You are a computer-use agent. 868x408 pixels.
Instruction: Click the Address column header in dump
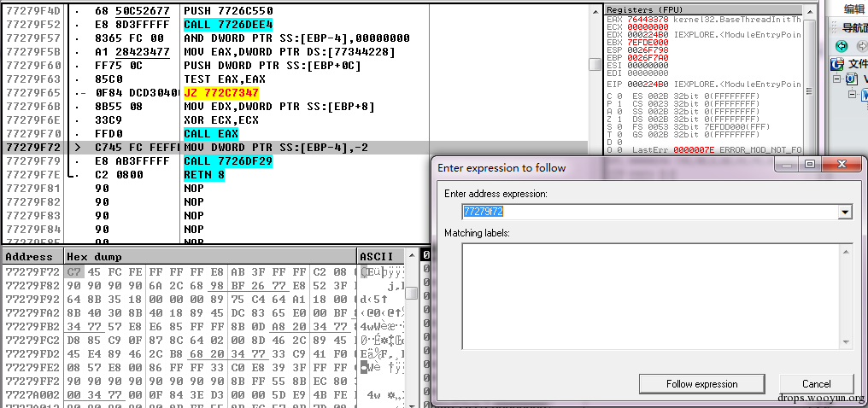(32, 257)
